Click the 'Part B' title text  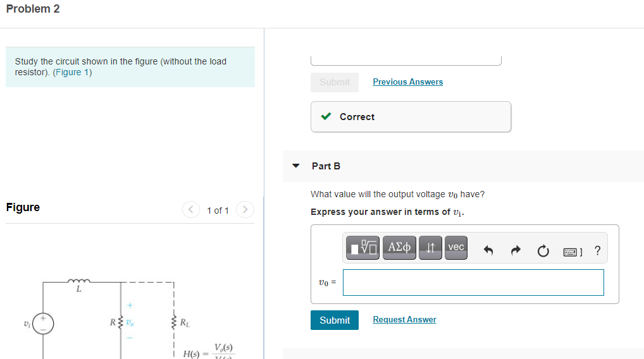pyautogui.click(x=326, y=166)
